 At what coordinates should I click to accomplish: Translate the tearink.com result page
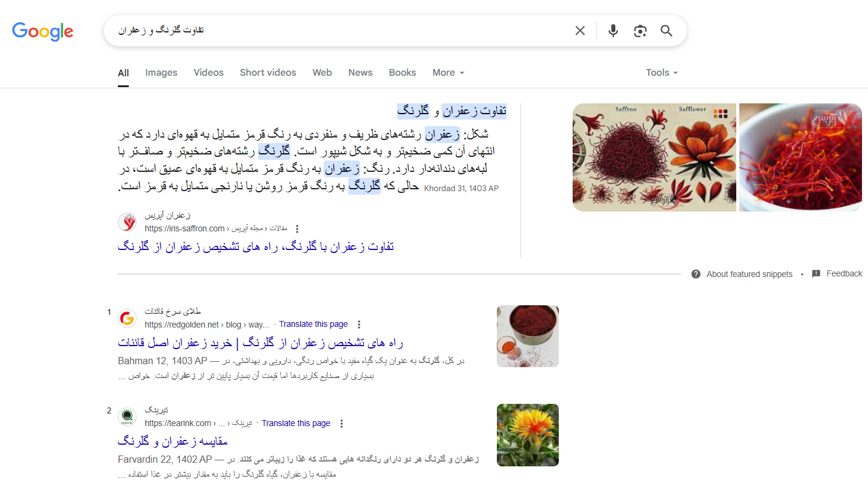pyautogui.click(x=296, y=423)
